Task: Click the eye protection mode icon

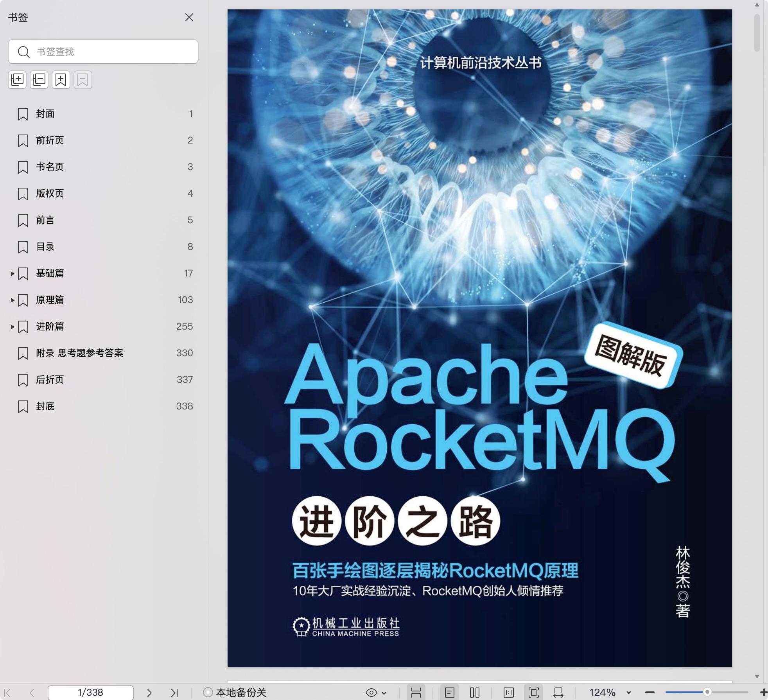Action: (x=371, y=693)
